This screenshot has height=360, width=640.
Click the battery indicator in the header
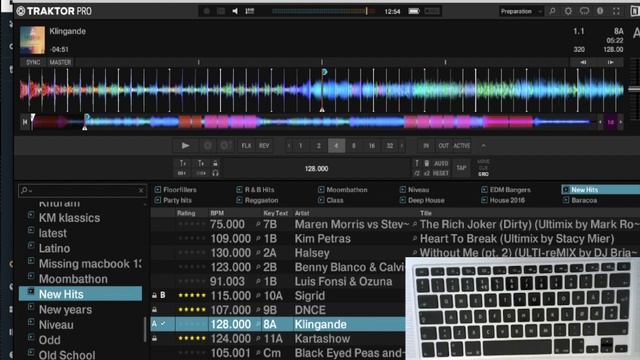click(x=414, y=11)
